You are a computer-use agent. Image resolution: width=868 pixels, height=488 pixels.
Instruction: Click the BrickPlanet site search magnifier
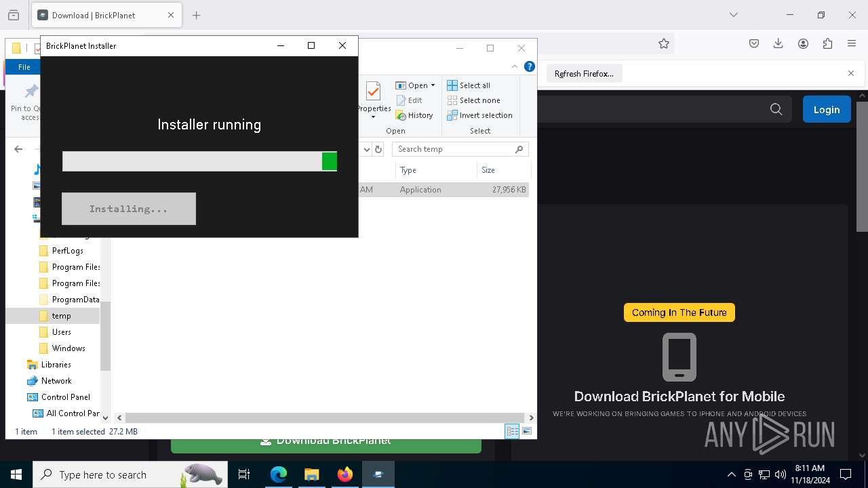[776, 109]
